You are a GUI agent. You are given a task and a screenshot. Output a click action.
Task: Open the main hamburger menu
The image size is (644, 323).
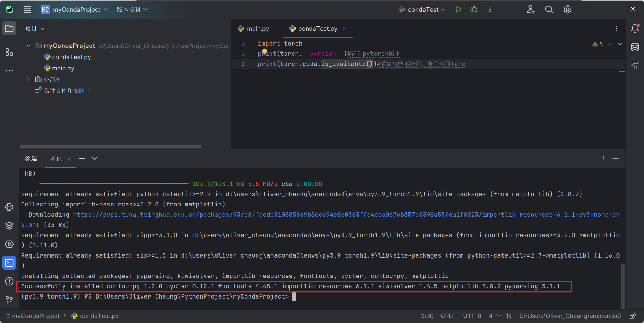[27, 10]
